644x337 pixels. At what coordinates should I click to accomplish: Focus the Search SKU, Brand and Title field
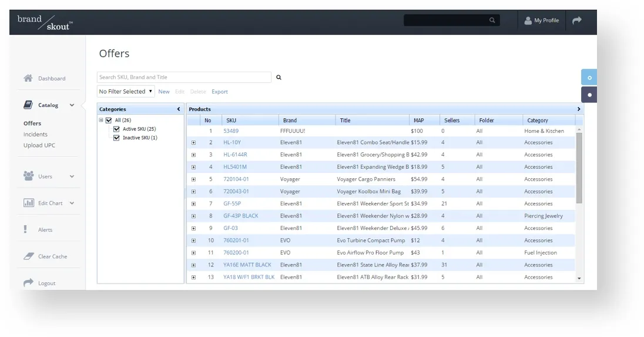(184, 77)
